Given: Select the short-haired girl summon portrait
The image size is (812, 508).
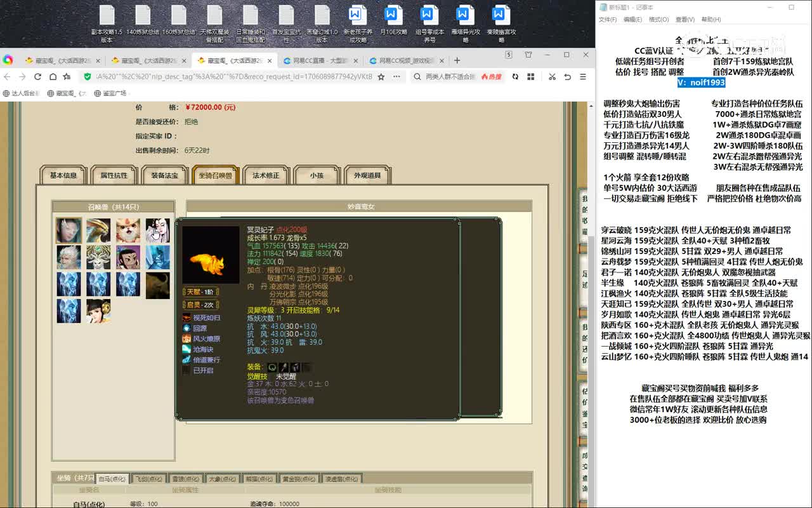Looking at the screenshot, I should (98, 311).
